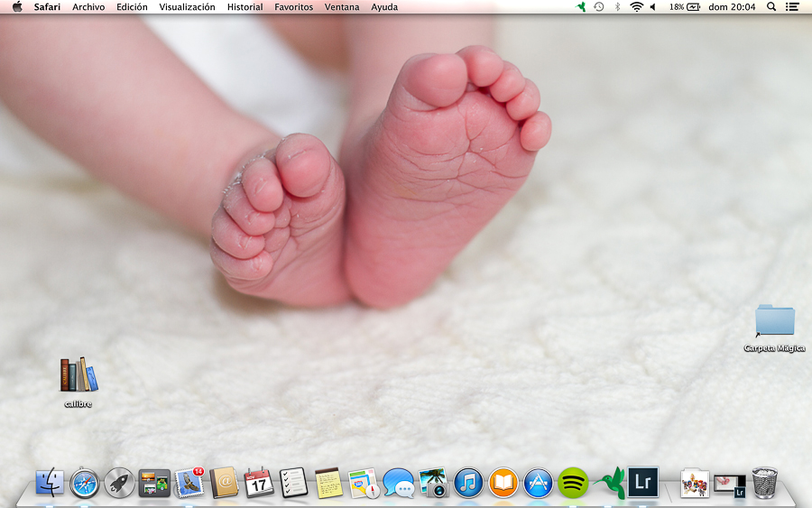The image size is (812, 508).
Task: Open Mail app with unread badge
Action: pos(189,483)
